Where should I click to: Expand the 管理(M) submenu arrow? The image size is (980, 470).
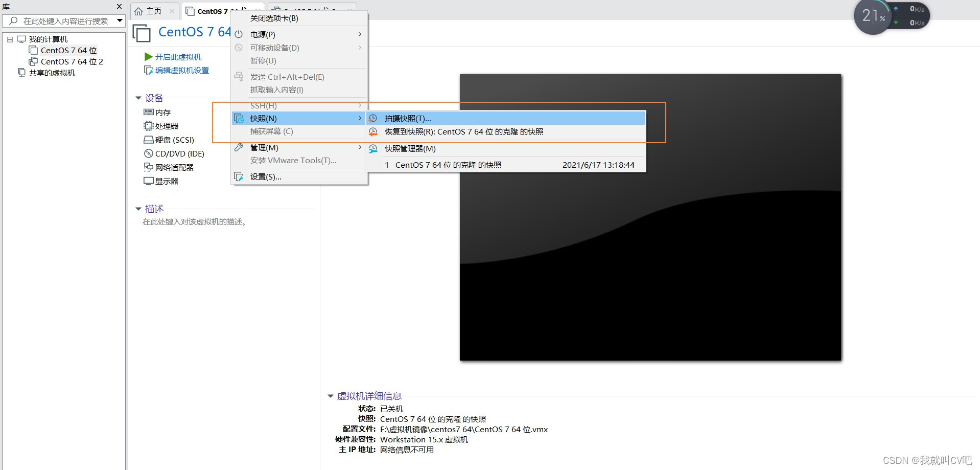pos(360,148)
